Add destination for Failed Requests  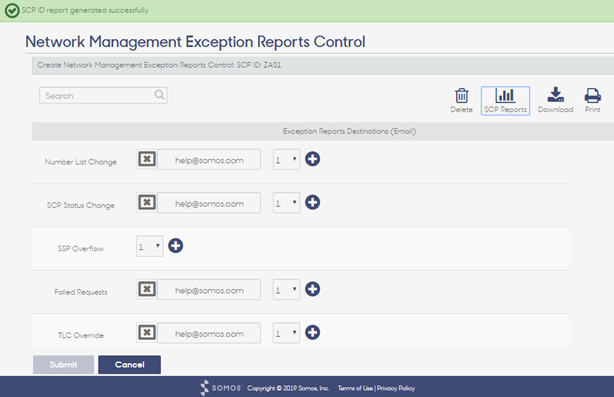(x=312, y=289)
